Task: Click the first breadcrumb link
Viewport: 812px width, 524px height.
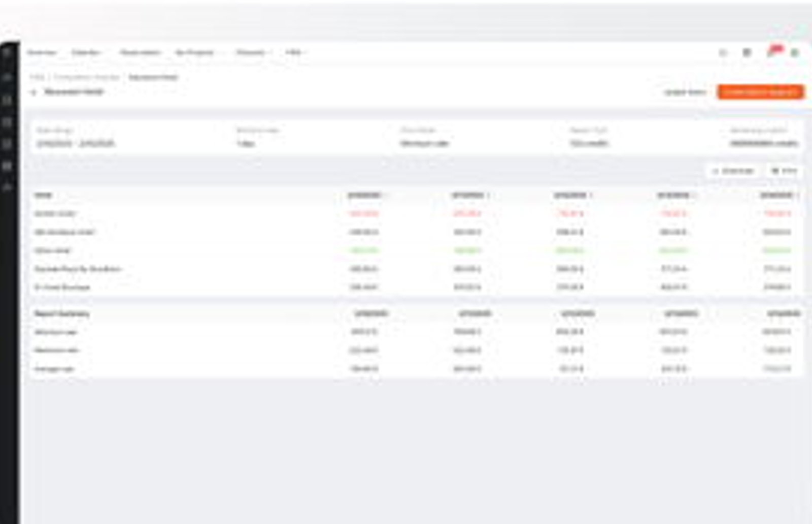Action: point(37,77)
